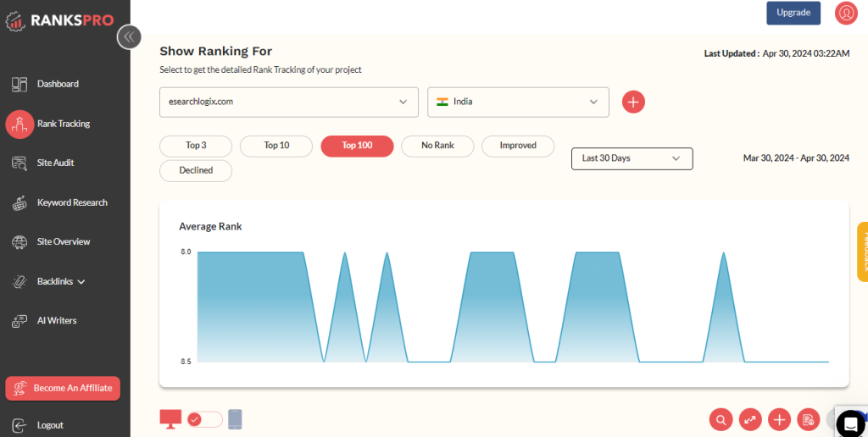This screenshot has height=437, width=868.
Task: Click the date range Mar 30 - Apr 30 text
Action: 796,158
